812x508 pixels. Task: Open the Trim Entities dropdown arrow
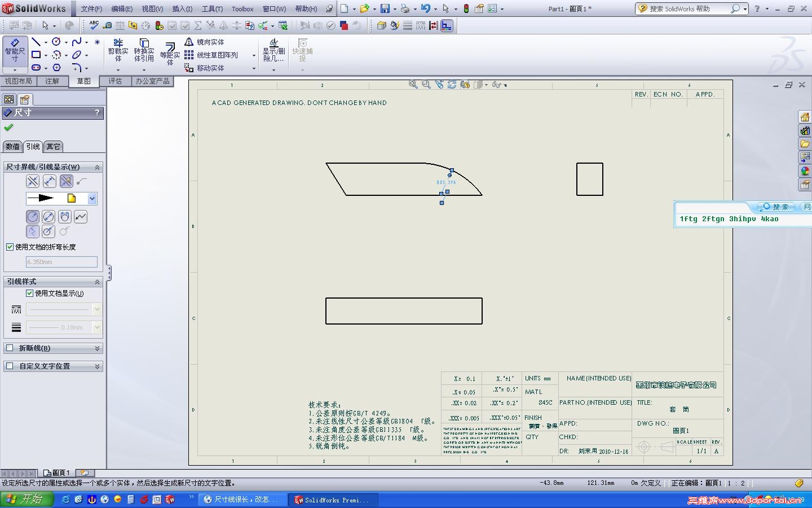tap(118, 70)
